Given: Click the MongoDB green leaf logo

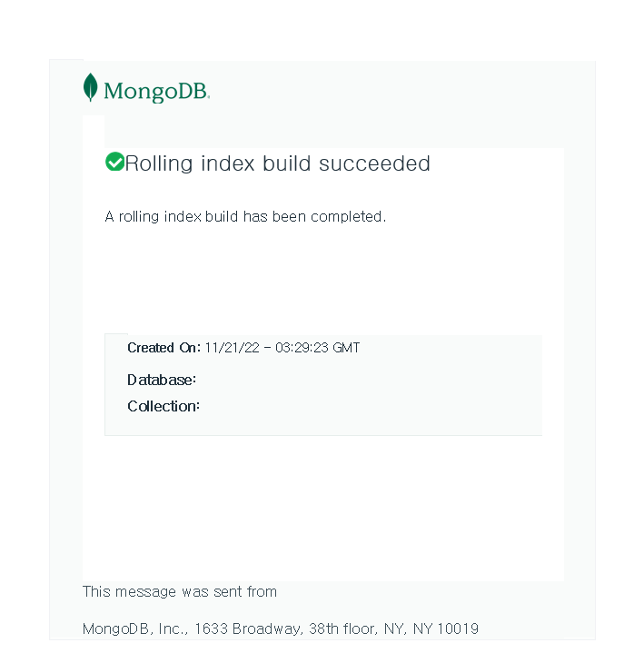Looking at the screenshot, I should click(90, 87).
